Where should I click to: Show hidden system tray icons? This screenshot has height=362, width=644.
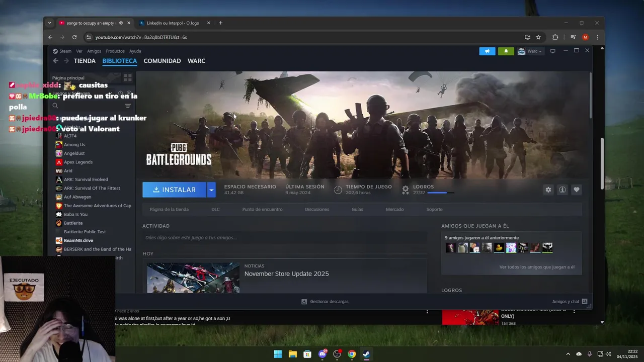click(x=568, y=354)
